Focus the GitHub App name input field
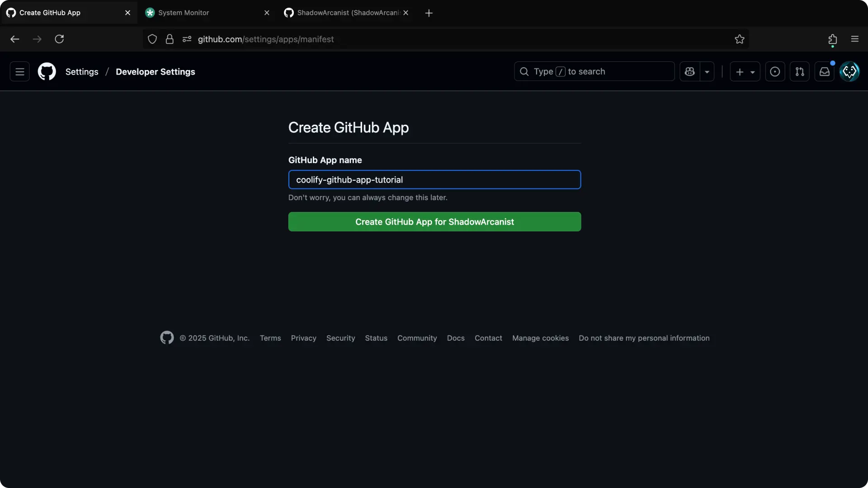Viewport: 868px width, 488px height. 434,180
